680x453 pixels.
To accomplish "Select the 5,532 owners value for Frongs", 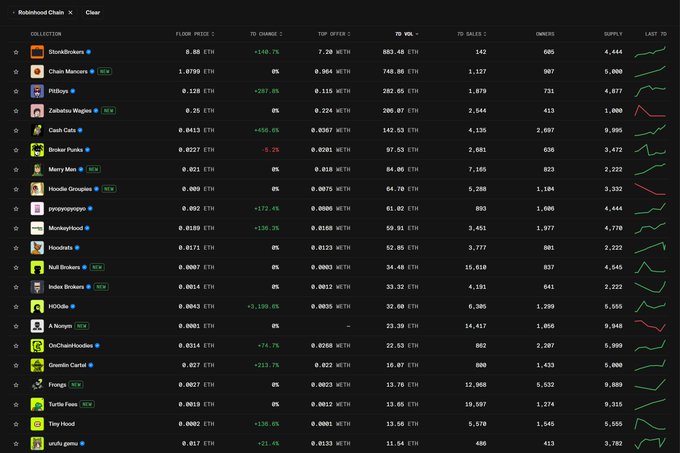I will (545, 385).
